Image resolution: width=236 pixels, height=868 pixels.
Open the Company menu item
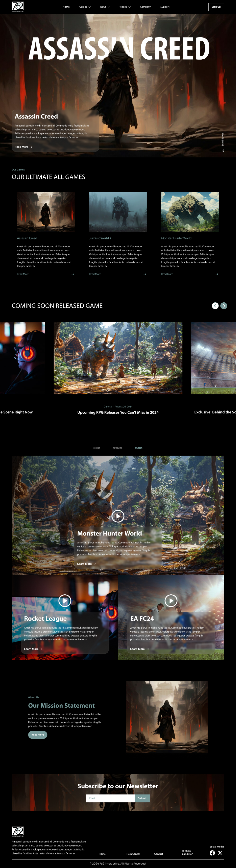coord(145,7)
